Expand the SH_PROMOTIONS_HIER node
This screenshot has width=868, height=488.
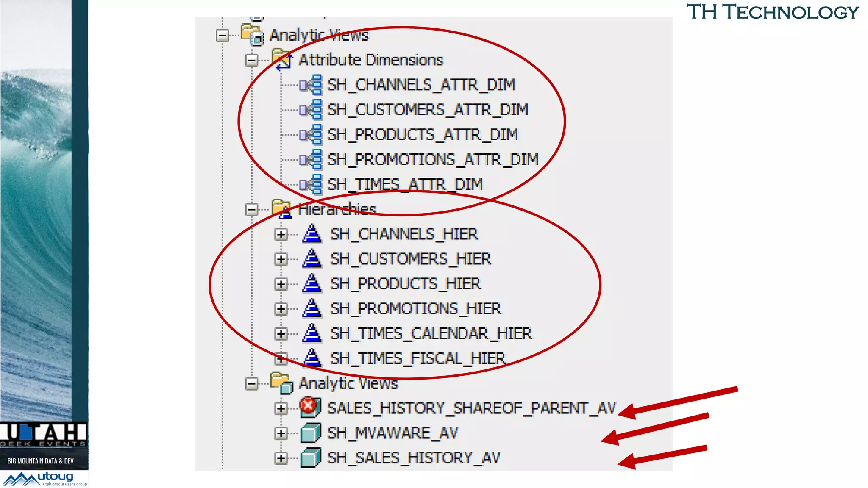coord(281,309)
